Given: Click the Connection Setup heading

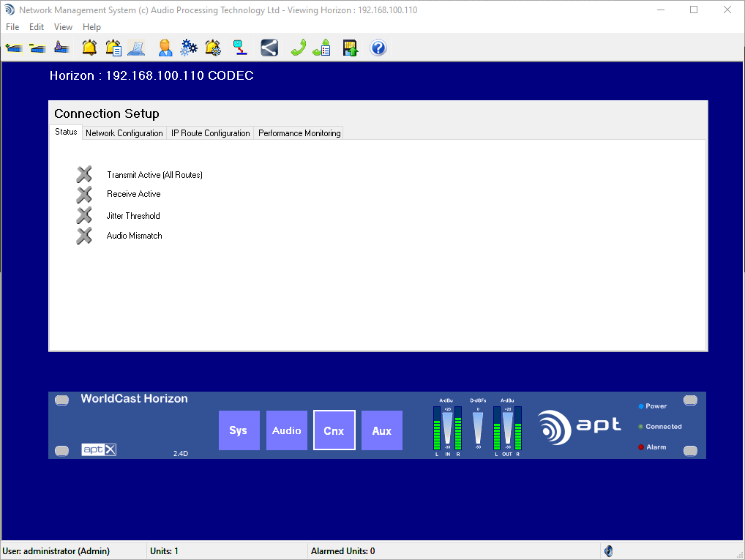Looking at the screenshot, I should [106, 113].
